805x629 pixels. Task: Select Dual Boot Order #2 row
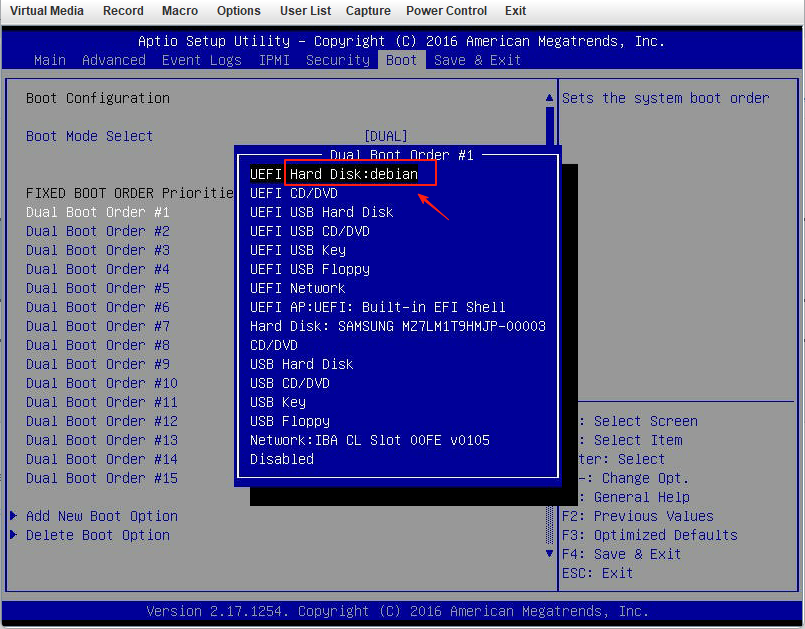98,231
